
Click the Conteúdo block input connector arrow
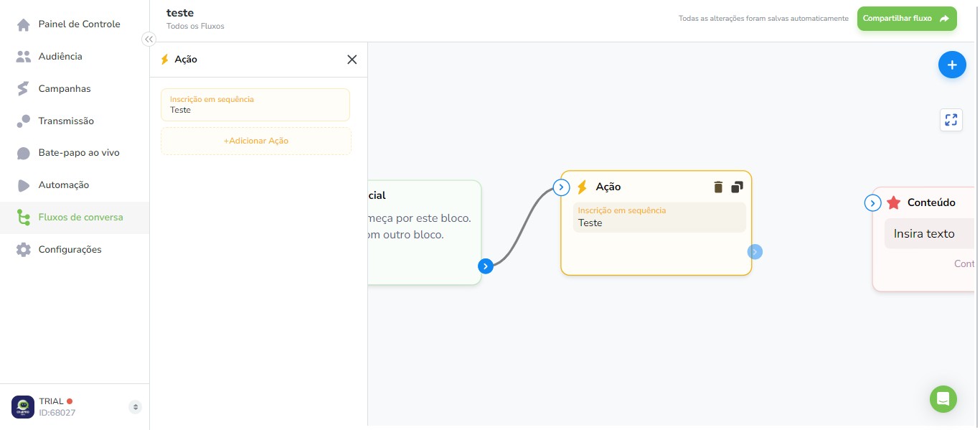click(x=872, y=203)
